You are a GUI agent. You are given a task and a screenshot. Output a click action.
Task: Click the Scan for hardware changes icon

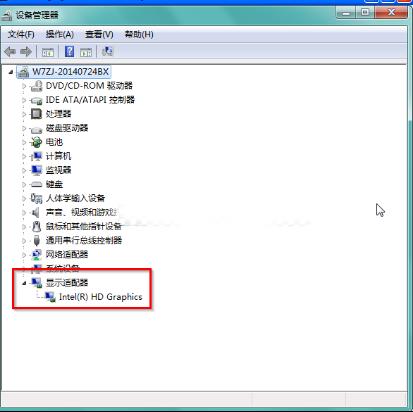pos(107,51)
